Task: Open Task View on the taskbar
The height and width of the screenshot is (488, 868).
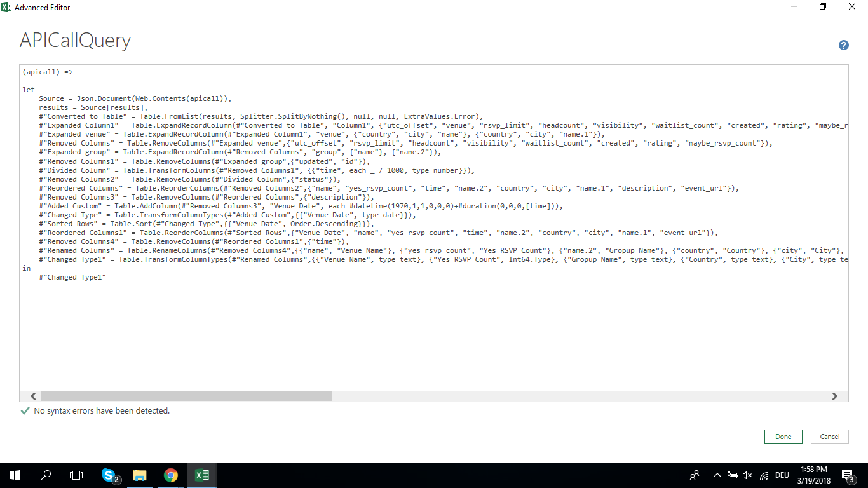Action: click(x=76, y=475)
